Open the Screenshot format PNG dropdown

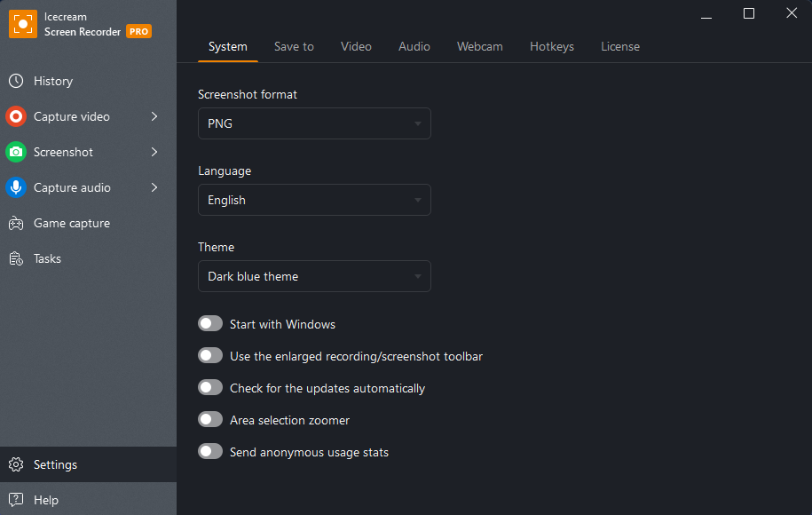pyautogui.click(x=314, y=123)
